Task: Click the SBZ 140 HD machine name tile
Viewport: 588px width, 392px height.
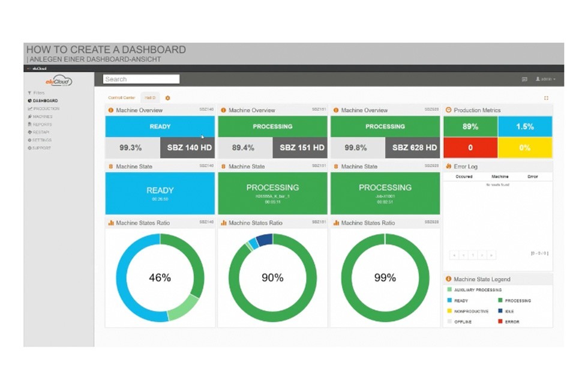Action: click(x=187, y=148)
